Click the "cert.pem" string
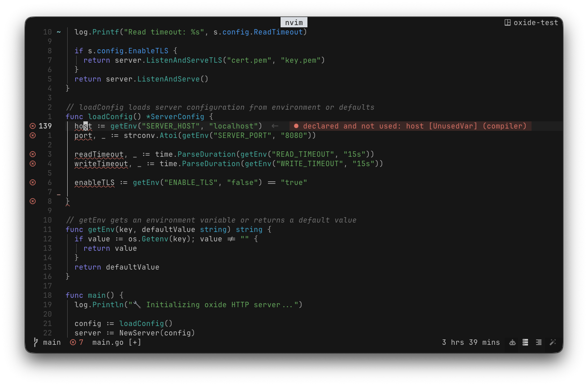588x386 pixels. coord(249,60)
